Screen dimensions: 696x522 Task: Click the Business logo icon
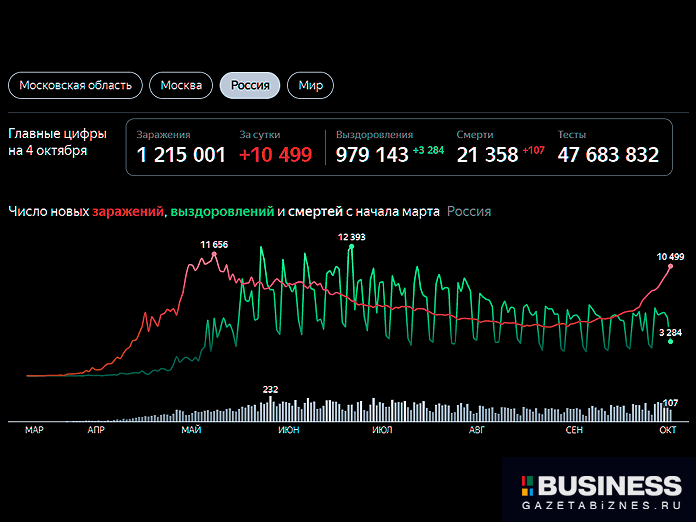tap(527, 486)
